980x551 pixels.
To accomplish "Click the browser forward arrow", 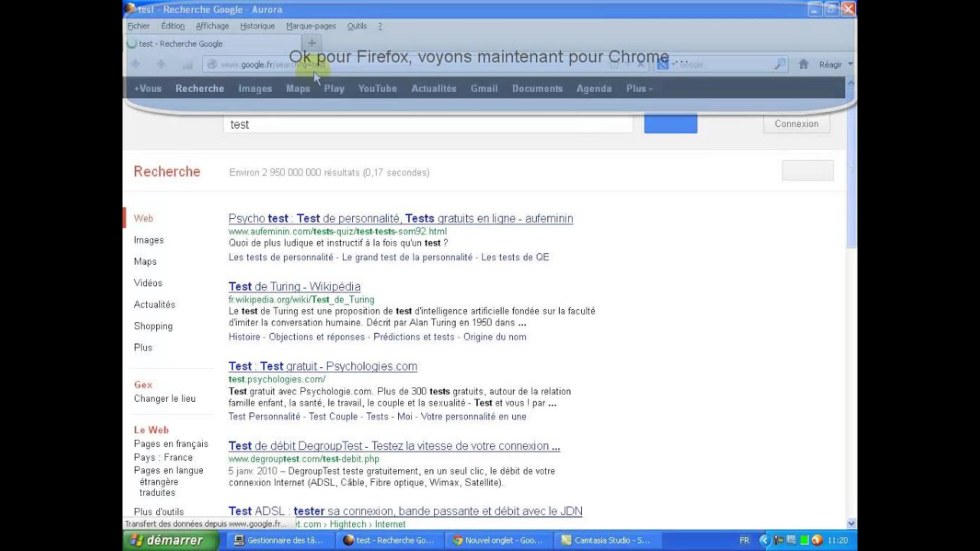I will (x=161, y=64).
